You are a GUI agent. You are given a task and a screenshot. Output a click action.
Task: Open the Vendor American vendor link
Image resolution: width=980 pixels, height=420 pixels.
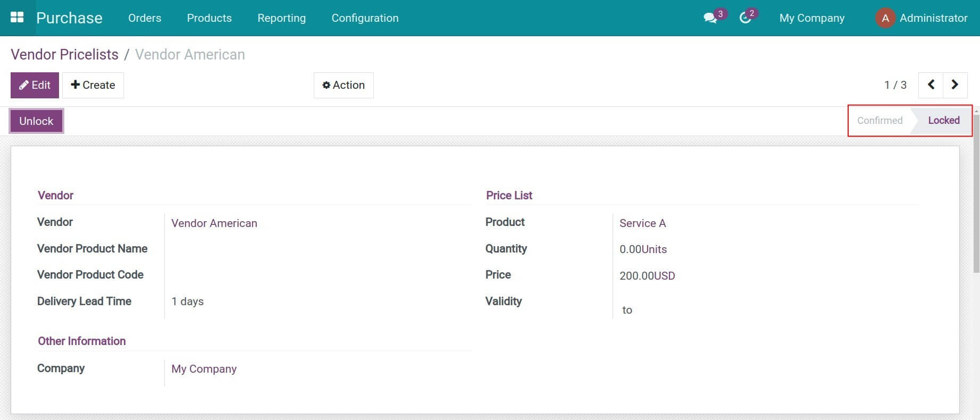point(214,223)
